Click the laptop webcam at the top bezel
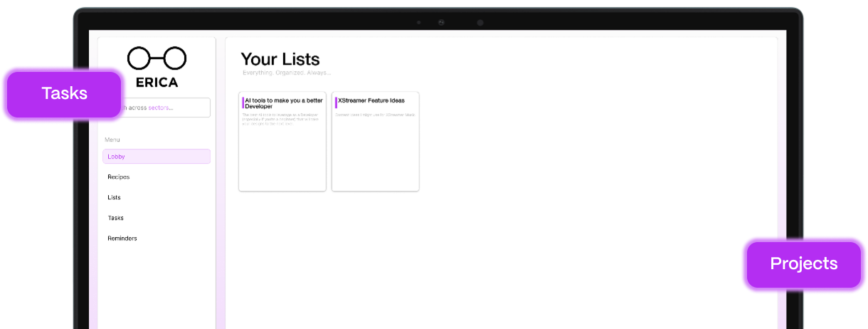The width and height of the screenshot is (868, 329). 441,23
